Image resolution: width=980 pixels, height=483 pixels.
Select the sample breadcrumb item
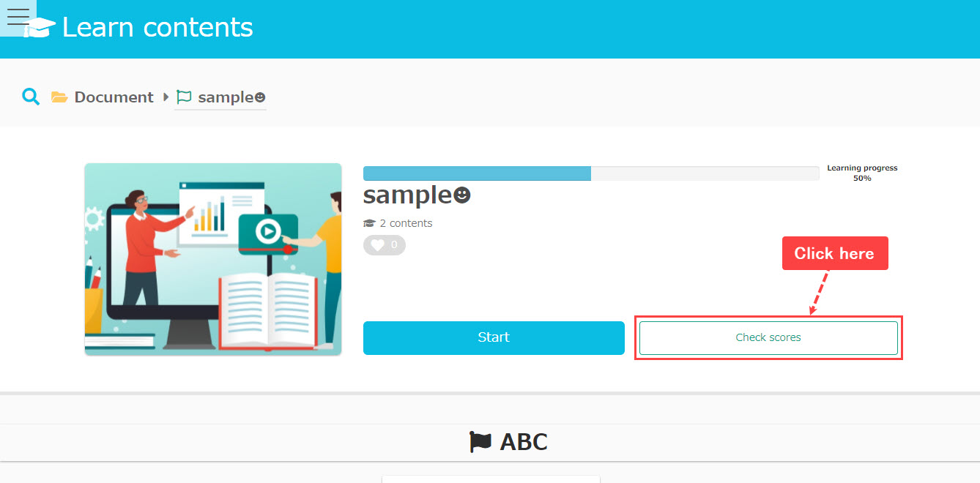pos(231,97)
